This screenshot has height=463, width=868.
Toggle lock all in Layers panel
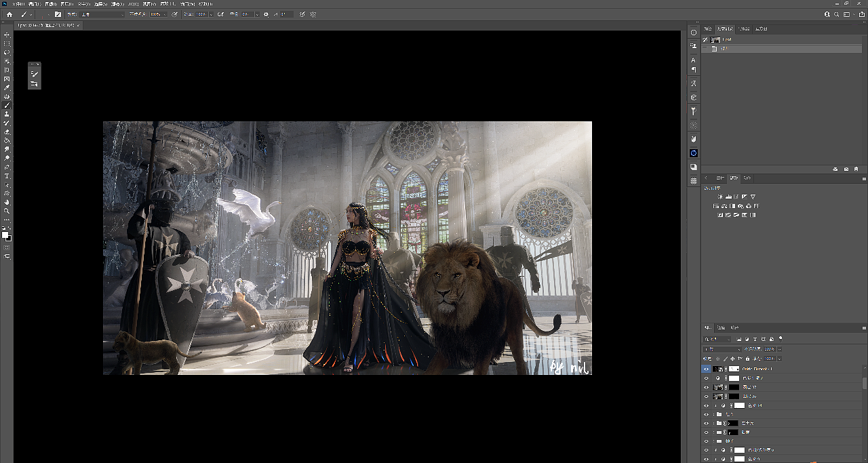[747, 359]
